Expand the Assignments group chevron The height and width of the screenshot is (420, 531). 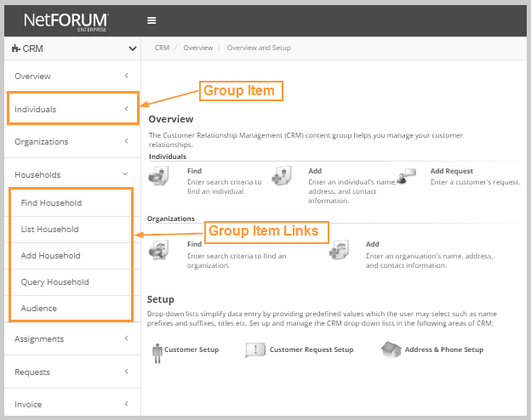[126, 338]
